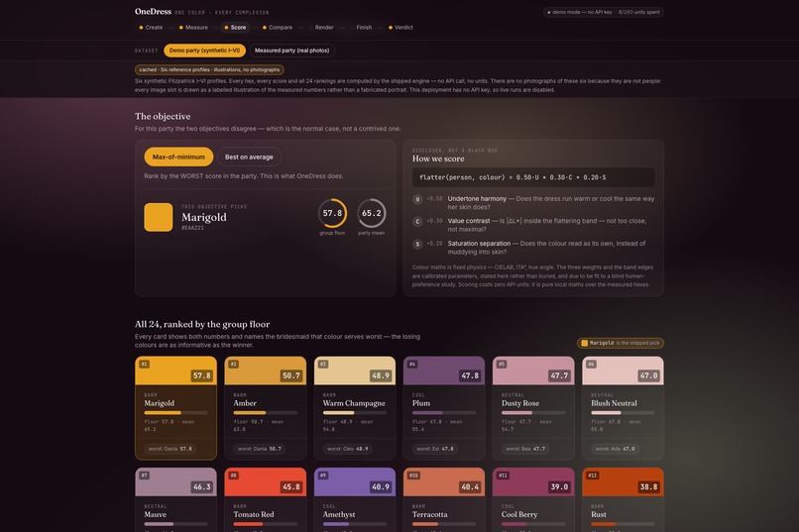Click the How we score heading
Image resolution: width=799 pixels, height=532 pixels.
click(x=438, y=159)
